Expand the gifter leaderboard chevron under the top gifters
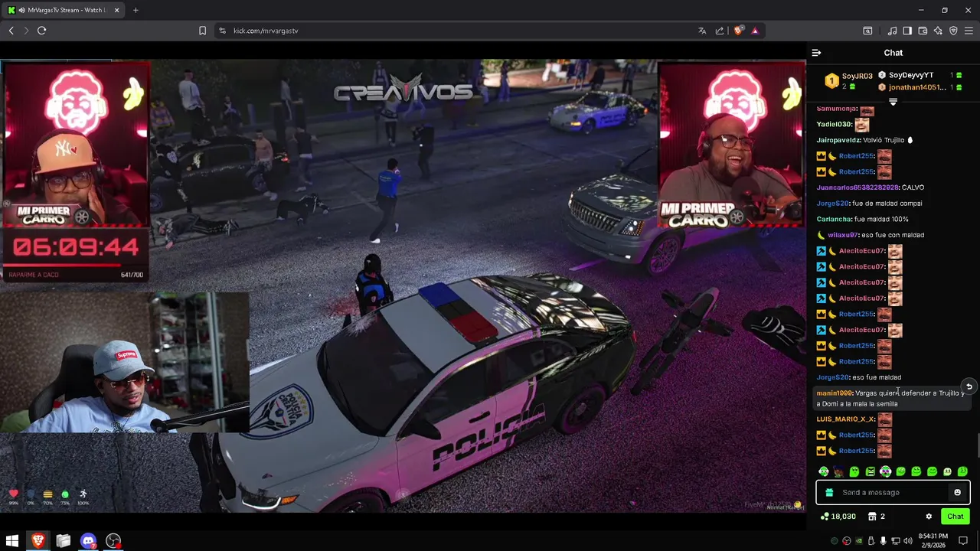 [893, 101]
